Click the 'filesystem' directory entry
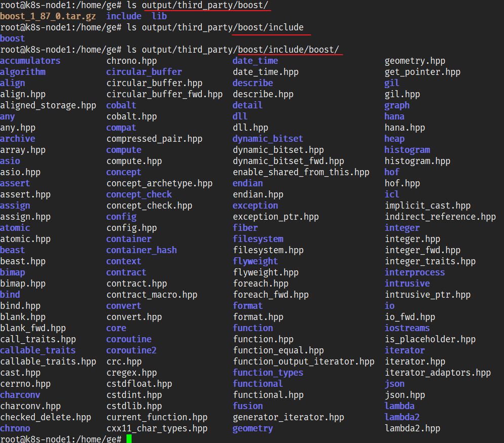 point(258,239)
